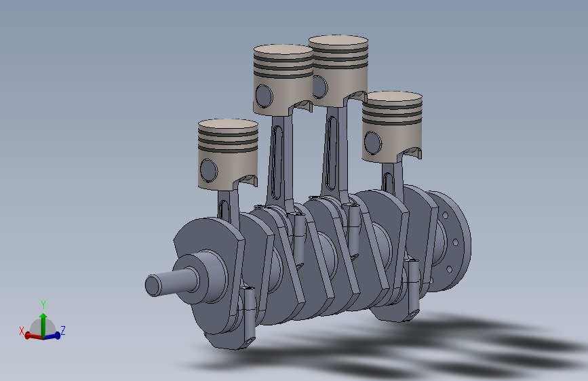Screen dimensions: 588x381
Task: Select the connecting rod of the third piston
Action: 334,152
